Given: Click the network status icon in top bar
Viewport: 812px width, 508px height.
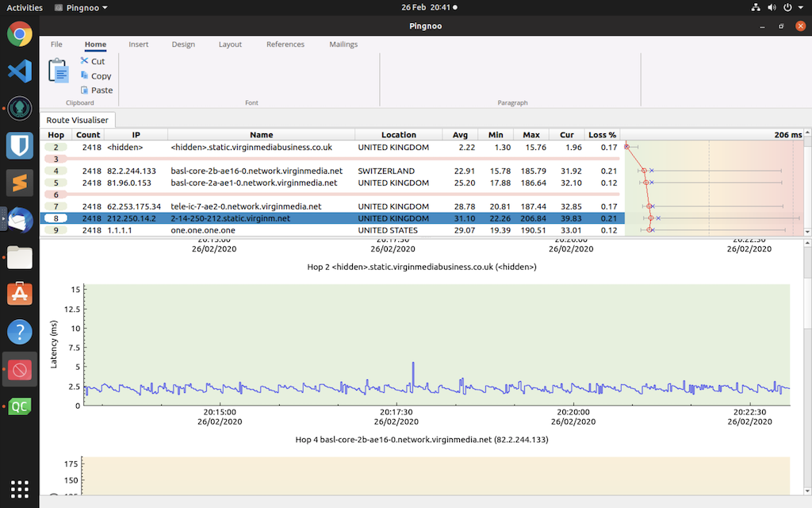Looking at the screenshot, I should click(756, 7).
